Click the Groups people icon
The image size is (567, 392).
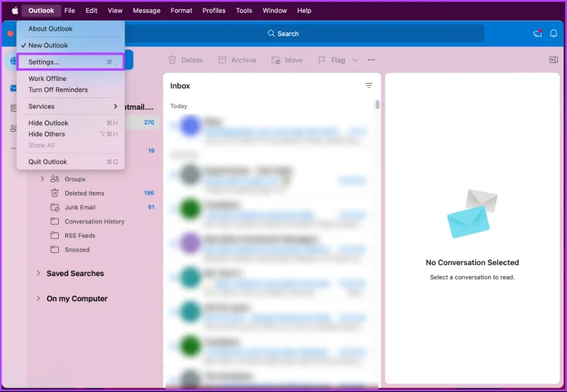tap(55, 179)
